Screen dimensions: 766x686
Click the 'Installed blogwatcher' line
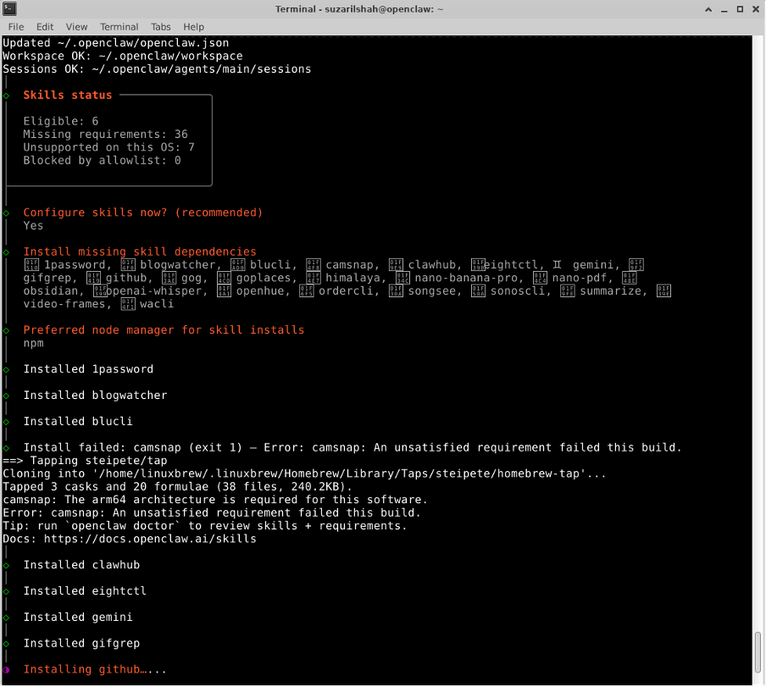tap(95, 395)
